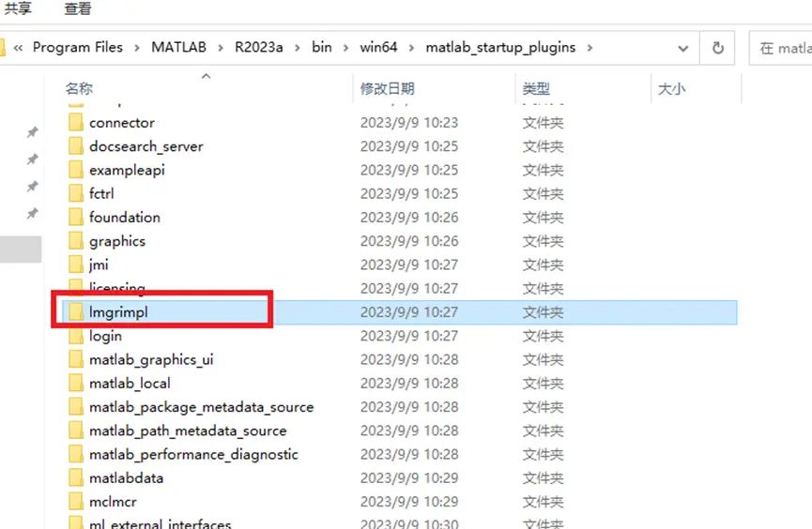Viewport: 812px width, 529px height.
Task: Expand chevron after matlab_startup_plugins breadcrumb
Action: (590, 48)
